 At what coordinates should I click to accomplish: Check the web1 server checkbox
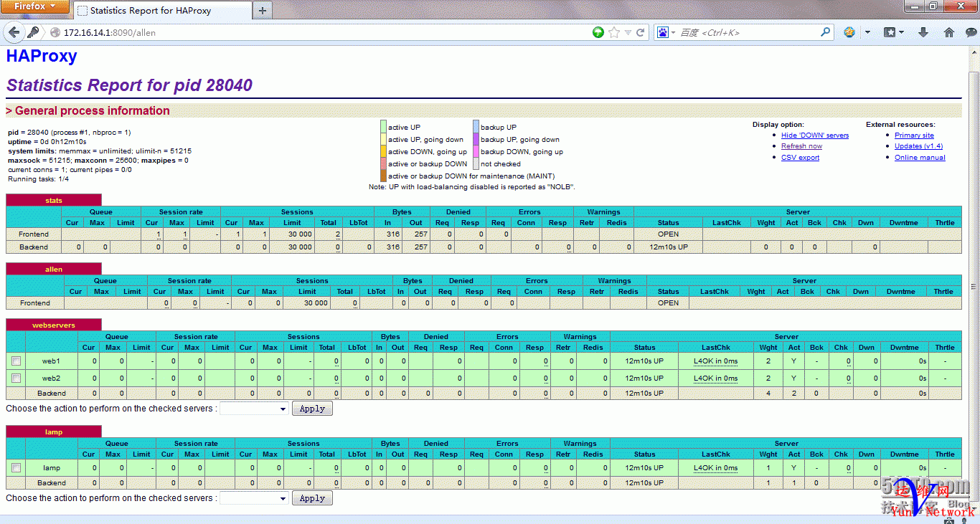point(17,361)
